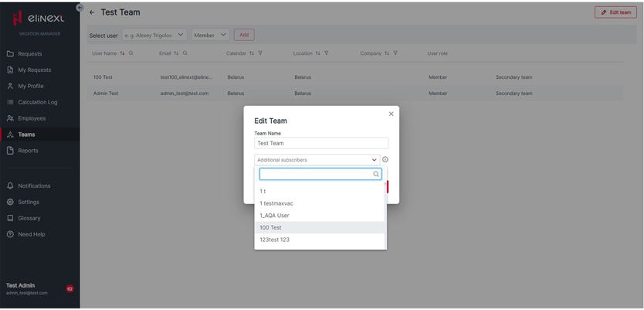Click the back arrow beside Test Team

(x=92, y=12)
